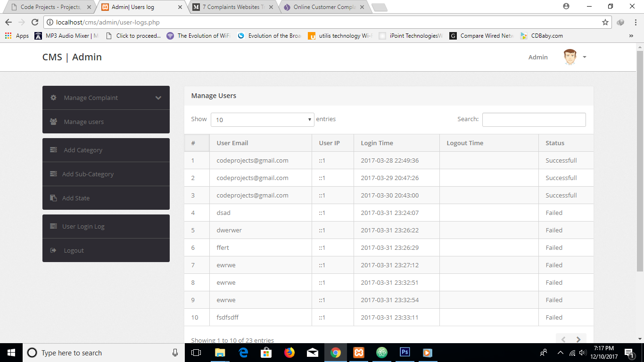
Task: Launch Photoshop from the taskbar
Action: [x=405, y=352]
